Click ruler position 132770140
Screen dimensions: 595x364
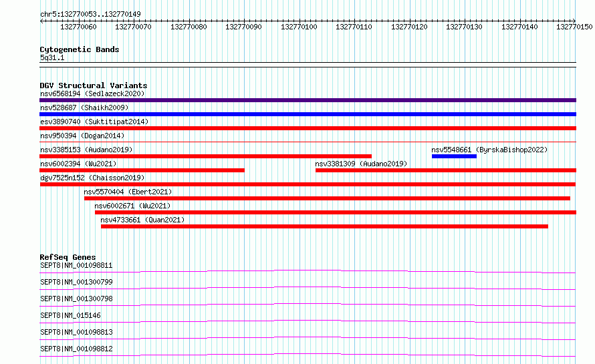coord(519,27)
